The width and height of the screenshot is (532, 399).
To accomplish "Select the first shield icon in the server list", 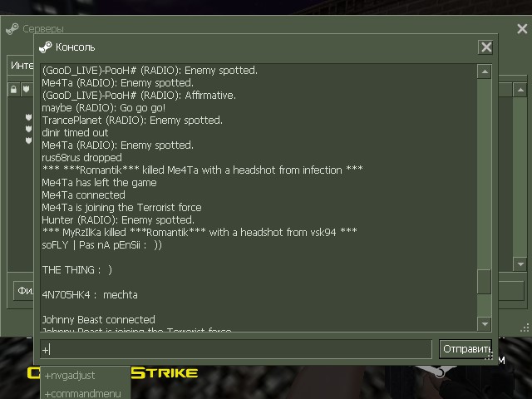I will point(28,117).
